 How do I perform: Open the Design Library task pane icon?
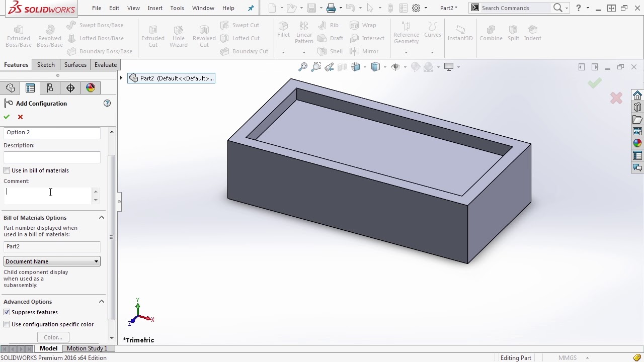(637, 107)
